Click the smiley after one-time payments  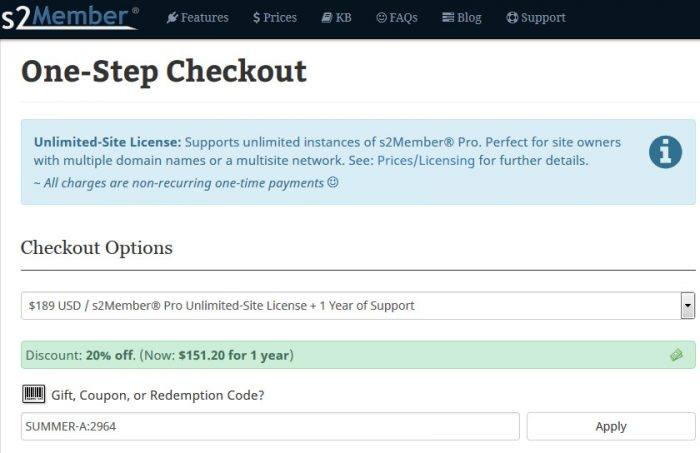(x=333, y=182)
